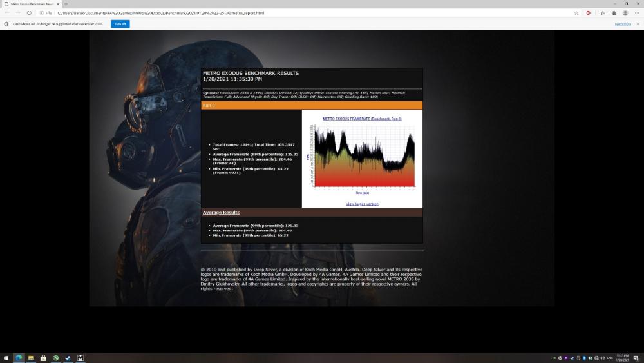Open the Favorites list icon

(603, 13)
